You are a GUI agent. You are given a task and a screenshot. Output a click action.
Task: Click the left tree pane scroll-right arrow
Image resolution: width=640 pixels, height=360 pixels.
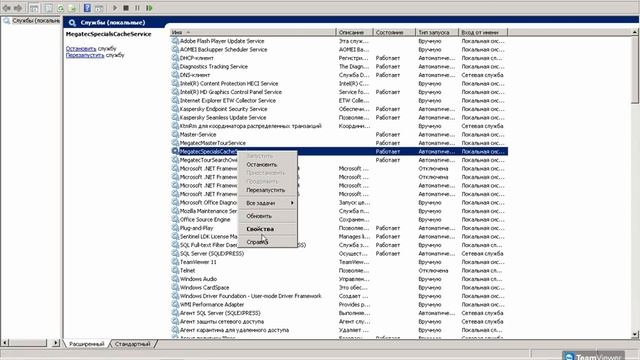56,343
